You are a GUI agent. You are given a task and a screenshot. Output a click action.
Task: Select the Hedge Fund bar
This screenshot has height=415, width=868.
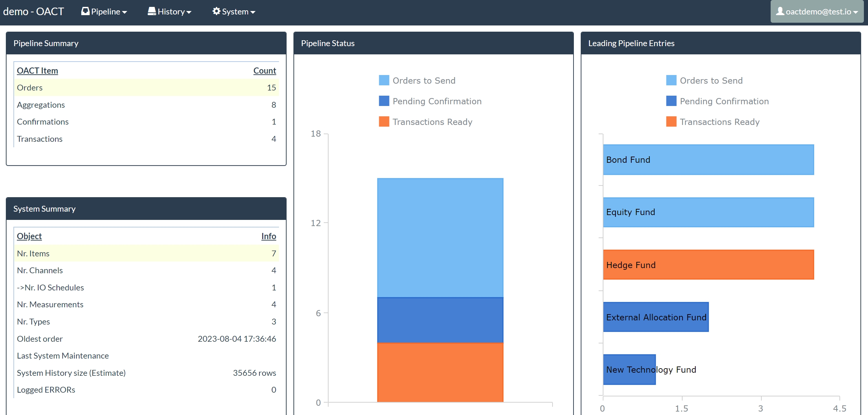[708, 265]
